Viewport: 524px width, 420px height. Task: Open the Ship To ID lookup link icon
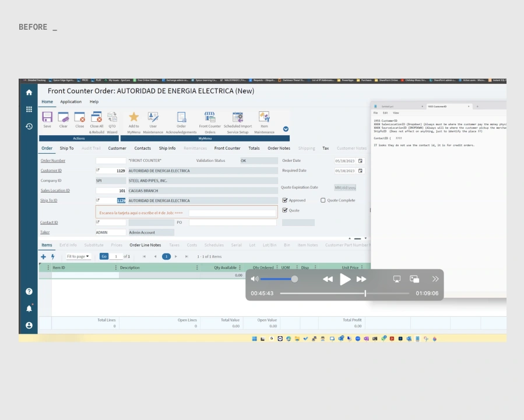click(97, 200)
